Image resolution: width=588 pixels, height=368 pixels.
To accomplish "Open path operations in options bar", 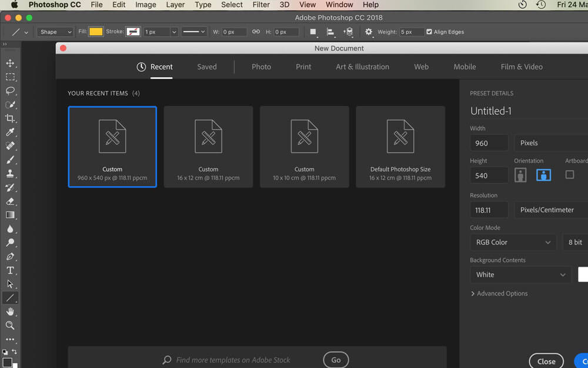I will [313, 32].
